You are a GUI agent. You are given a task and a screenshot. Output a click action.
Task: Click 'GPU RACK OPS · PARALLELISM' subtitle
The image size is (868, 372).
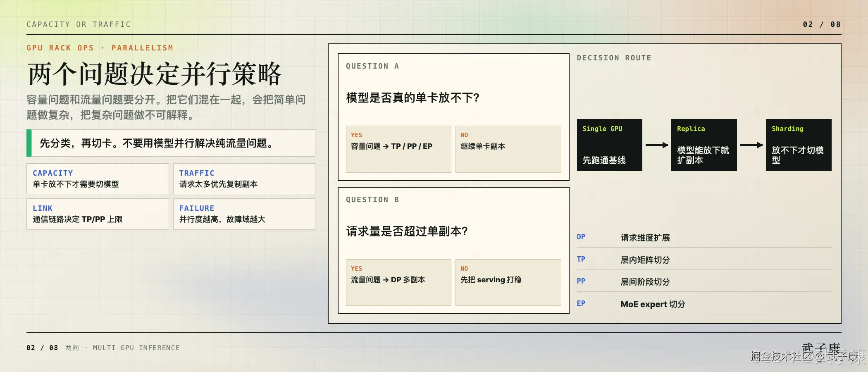(x=100, y=48)
